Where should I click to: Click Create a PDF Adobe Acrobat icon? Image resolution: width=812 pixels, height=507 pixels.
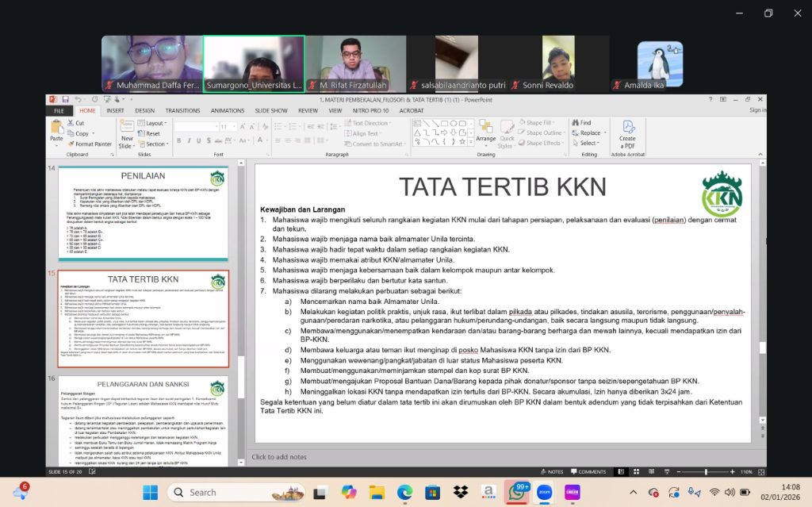click(x=627, y=133)
